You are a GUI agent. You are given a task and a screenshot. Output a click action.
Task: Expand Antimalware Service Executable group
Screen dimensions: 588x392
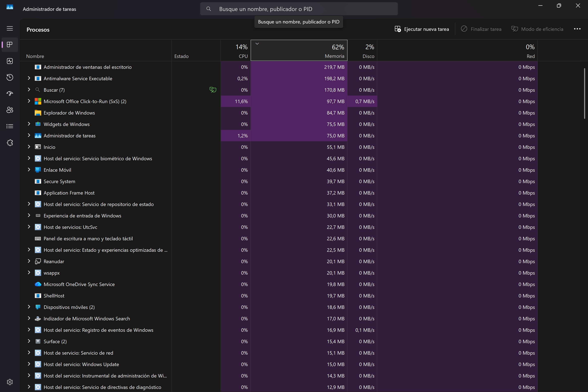click(x=29, y=78)
